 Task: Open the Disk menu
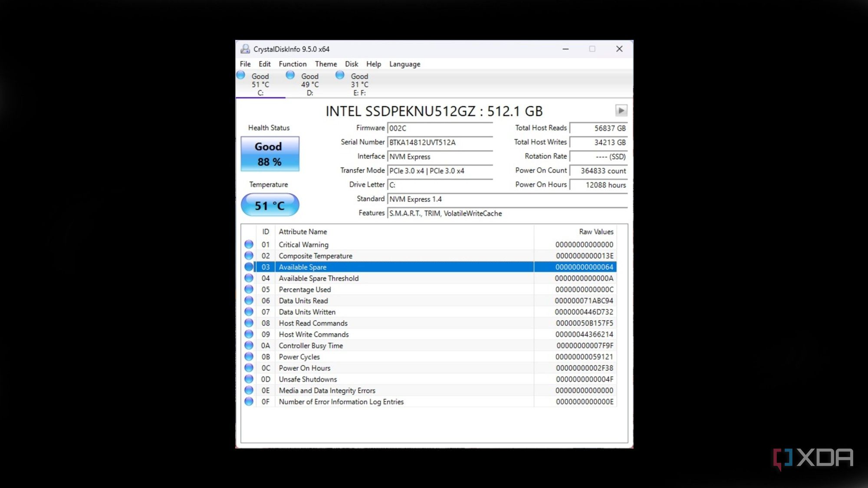coord(352,64)
